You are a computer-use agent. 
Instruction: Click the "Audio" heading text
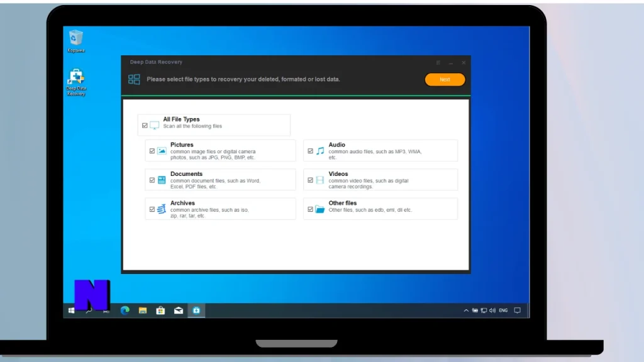coord(337,145)
